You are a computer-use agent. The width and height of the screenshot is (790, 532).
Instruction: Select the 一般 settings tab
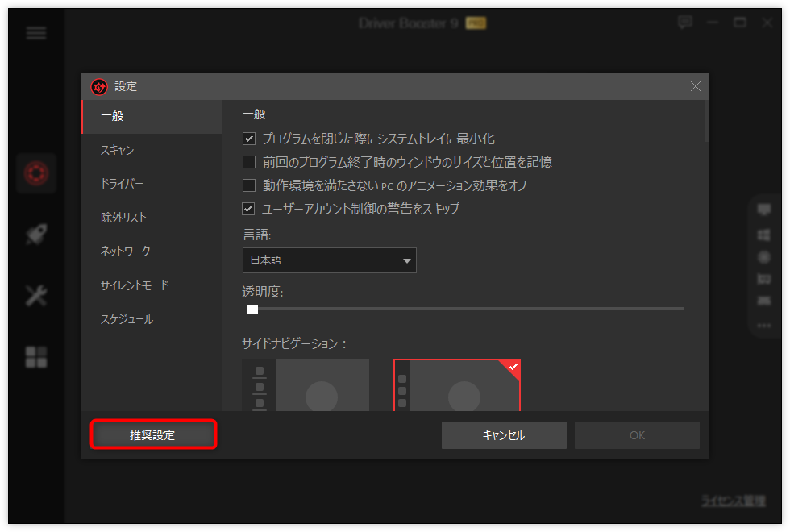point(152,116)
